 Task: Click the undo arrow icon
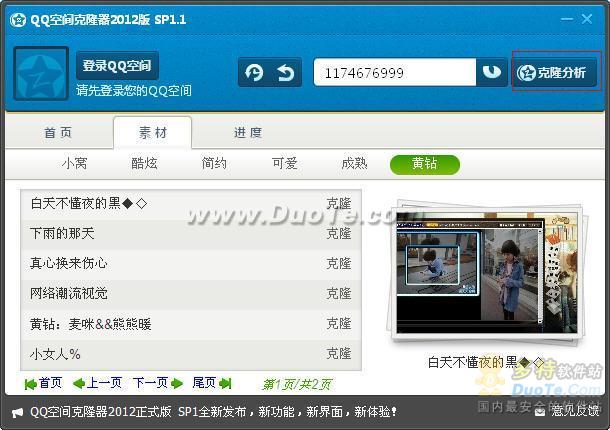(286, 73)
